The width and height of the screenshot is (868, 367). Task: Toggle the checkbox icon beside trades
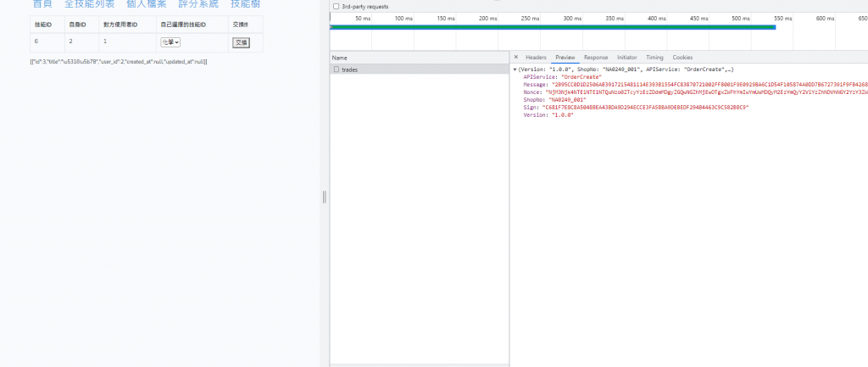(336, 70)
